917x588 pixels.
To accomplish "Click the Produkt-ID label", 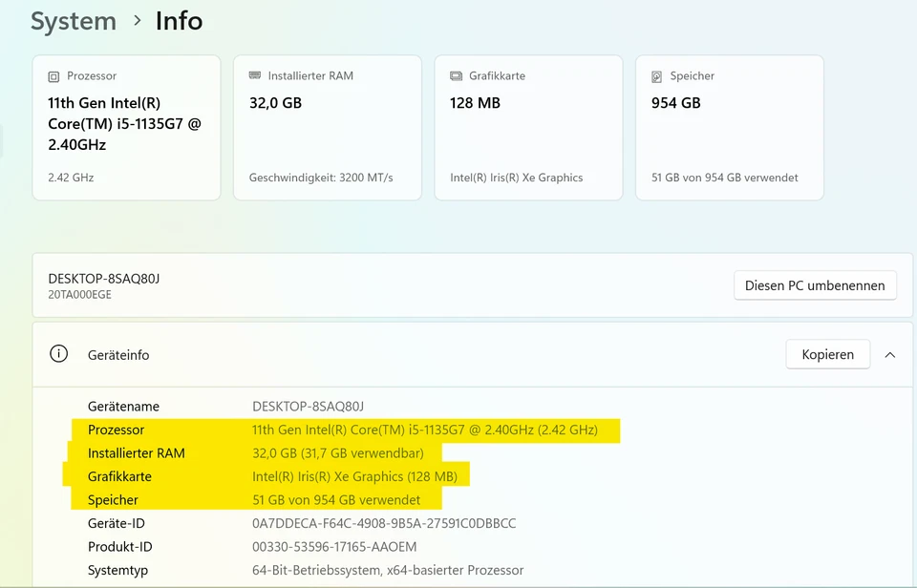I will click(x=120, y=547).
